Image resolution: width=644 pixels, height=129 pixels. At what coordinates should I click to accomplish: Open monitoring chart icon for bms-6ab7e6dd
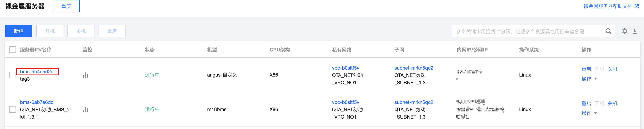click(85, 109)
